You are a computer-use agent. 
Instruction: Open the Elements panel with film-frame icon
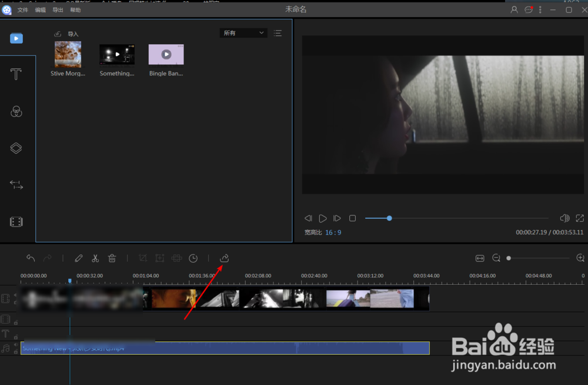click(x=16, y=221)
